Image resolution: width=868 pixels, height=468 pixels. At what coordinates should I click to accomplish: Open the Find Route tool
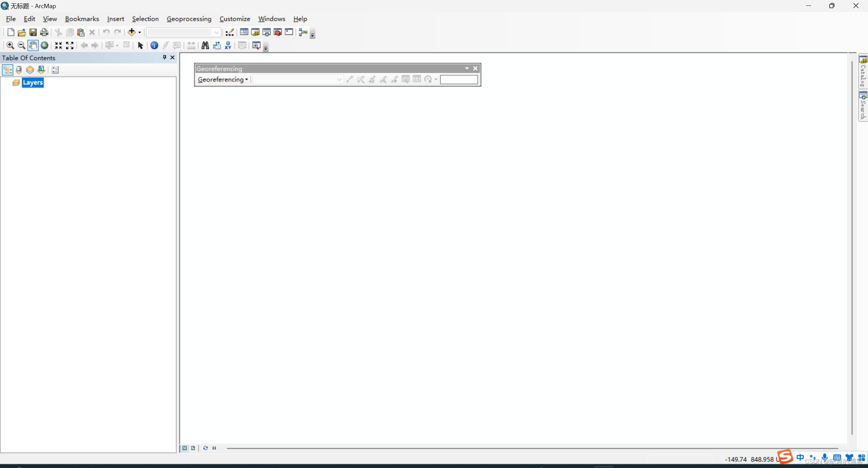click(x=217, y=45)
